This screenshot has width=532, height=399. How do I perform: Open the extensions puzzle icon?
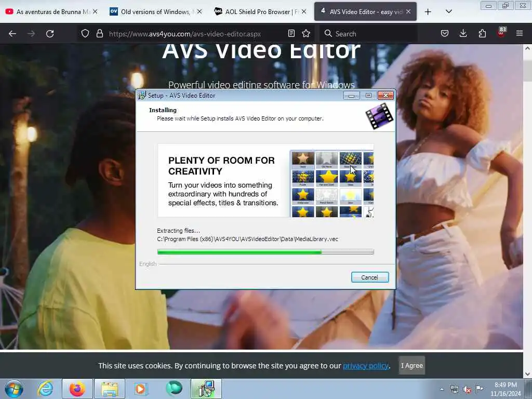[x=482, y=34]
